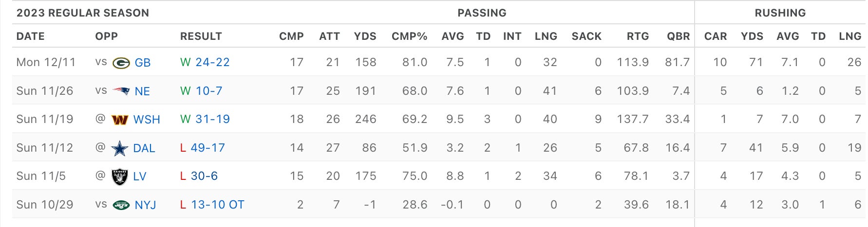
Task: View the 49-17 loss box score
Action: click(208, 148)
